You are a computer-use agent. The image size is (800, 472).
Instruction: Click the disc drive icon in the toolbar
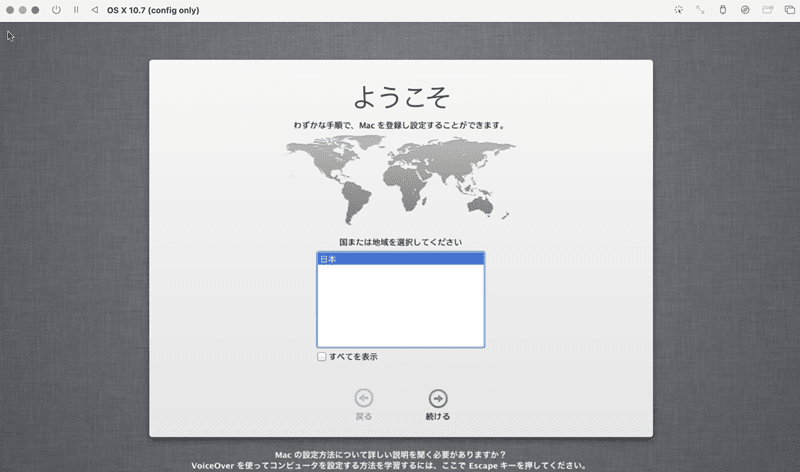pyautogui.click(x=745, y=10)
